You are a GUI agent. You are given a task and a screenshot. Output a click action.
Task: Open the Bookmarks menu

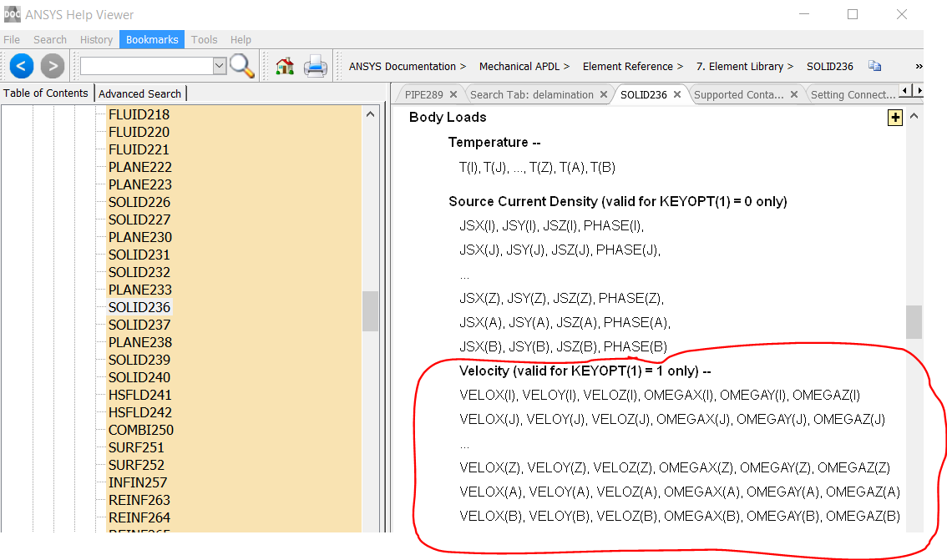[152, 40]
